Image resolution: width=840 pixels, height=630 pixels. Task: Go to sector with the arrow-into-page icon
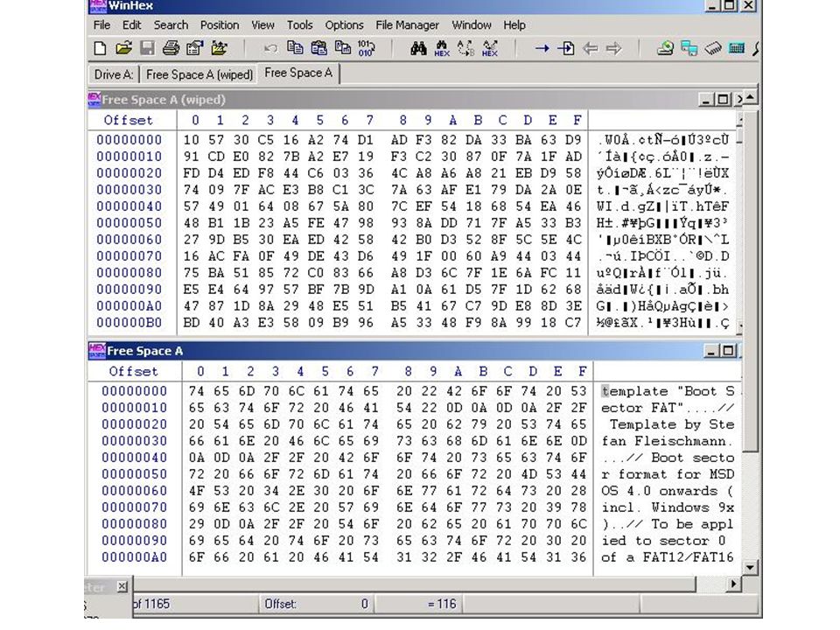566,49
